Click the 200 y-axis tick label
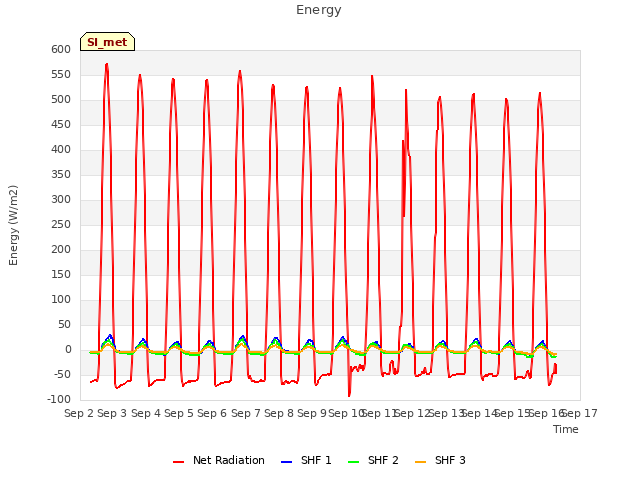This screenshot has height=480, width=640. tap(61, 250)
